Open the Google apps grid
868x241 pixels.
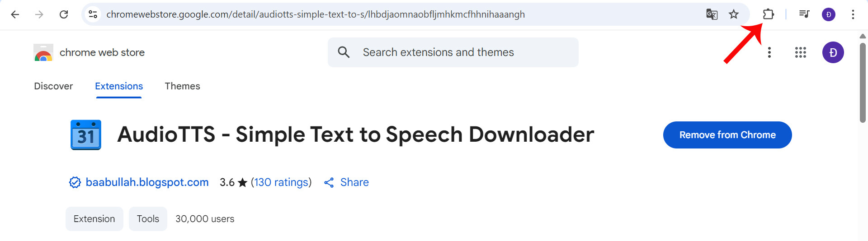(x=800, y=52)
